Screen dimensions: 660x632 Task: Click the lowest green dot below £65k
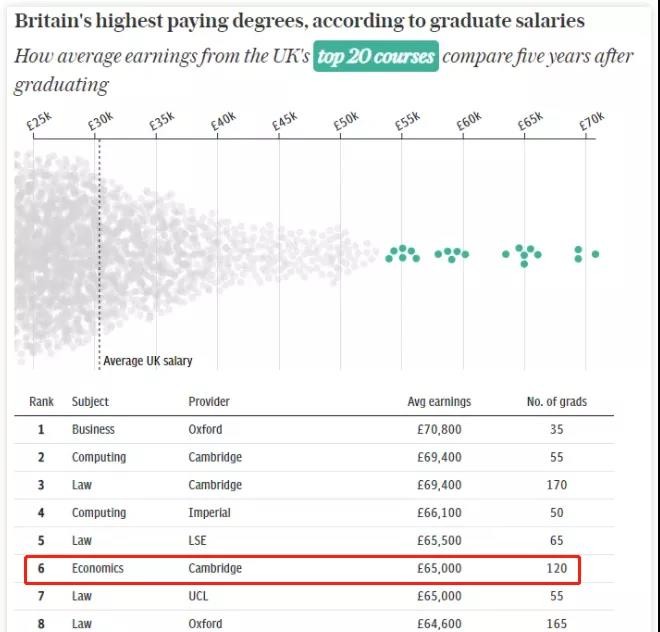524,264
